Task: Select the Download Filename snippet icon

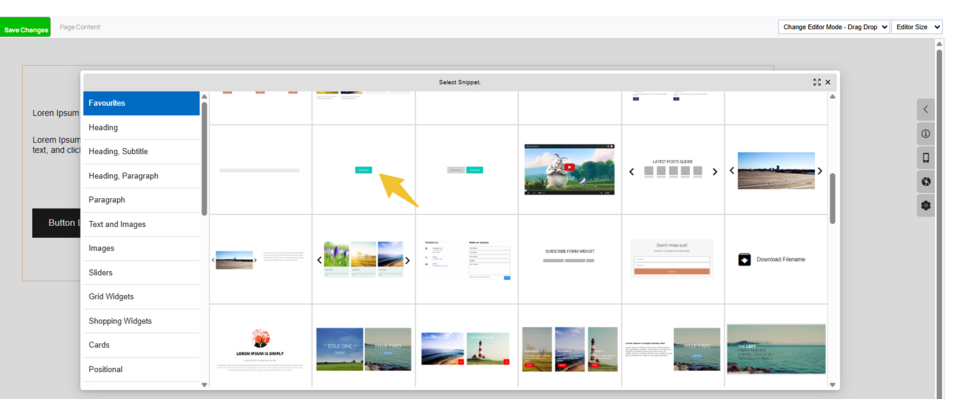Action: [x=744, y=259]
